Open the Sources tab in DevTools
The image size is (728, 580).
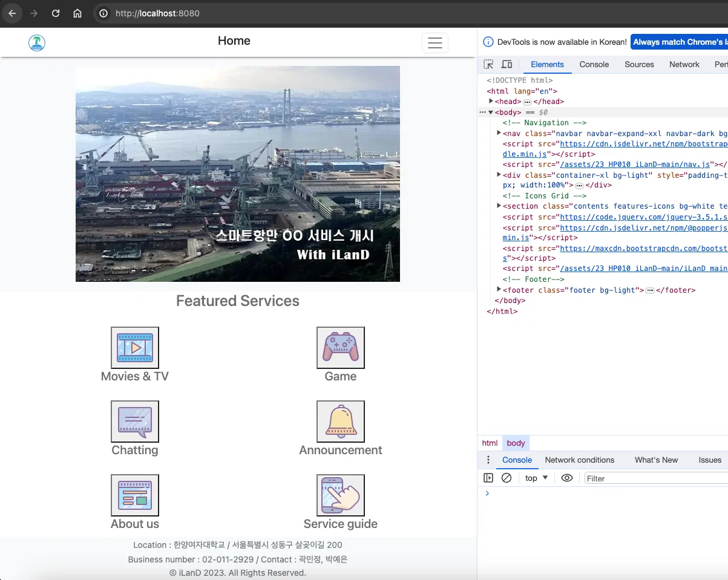pos(639,65)
